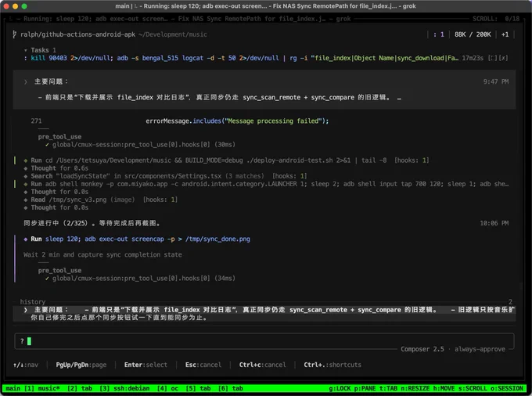Click the history section label
This screenshot has width=532, height=396.
[33, 302]
